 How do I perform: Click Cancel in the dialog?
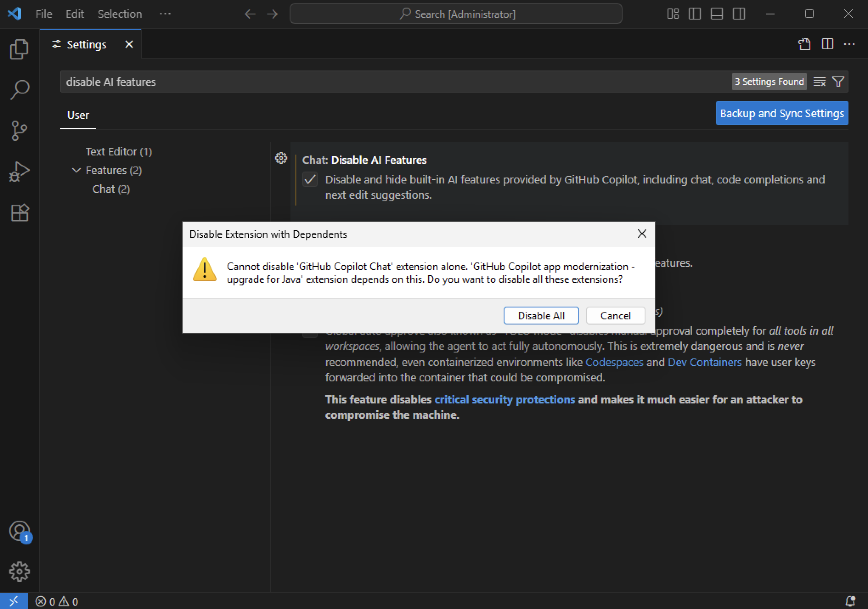point(615,316)
